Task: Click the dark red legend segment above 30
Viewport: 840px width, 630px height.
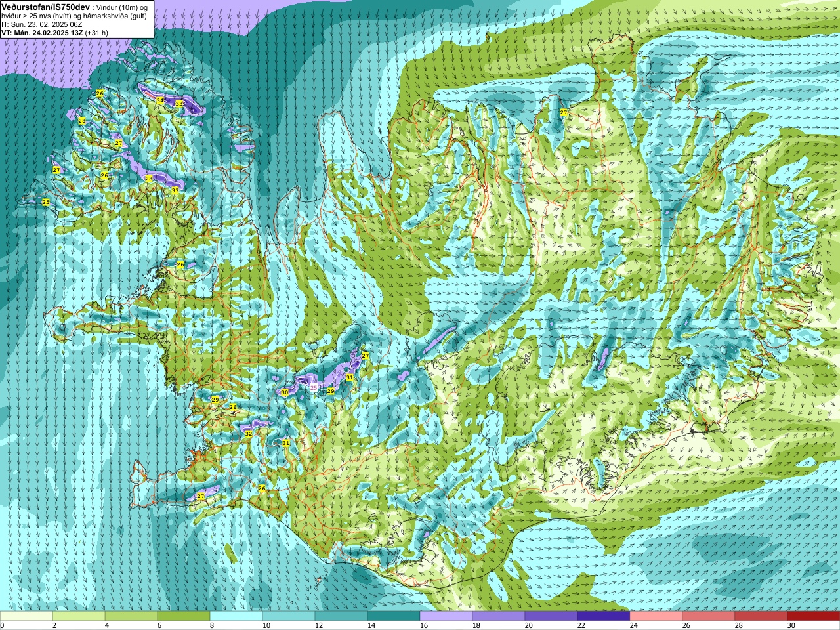Action: click(814, 616)
